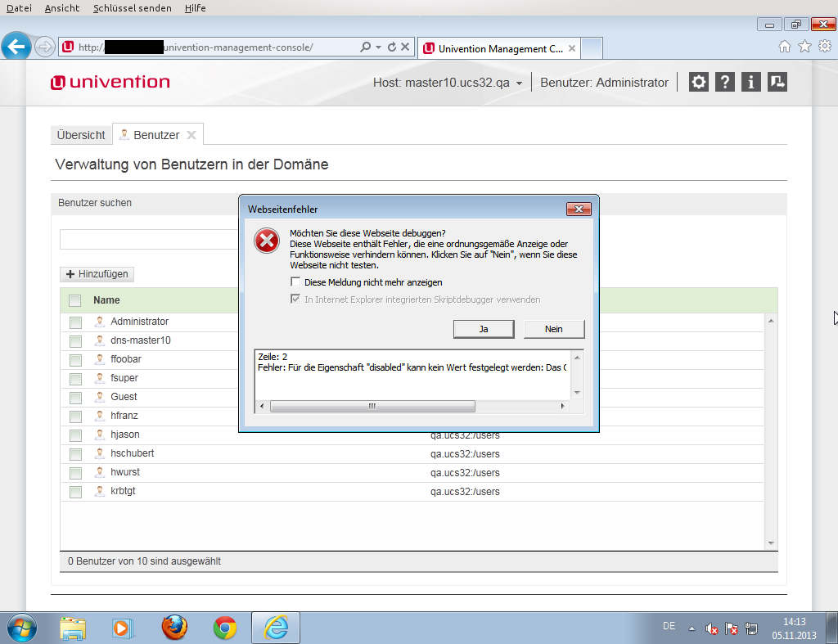Screen dimensions: 838x644
Task: Open Google Chrome from the taskbar
Action: 225,627
